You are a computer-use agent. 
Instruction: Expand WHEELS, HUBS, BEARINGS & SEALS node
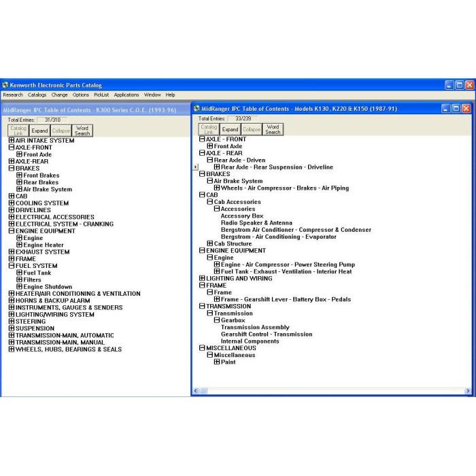[x=12, y=349]
